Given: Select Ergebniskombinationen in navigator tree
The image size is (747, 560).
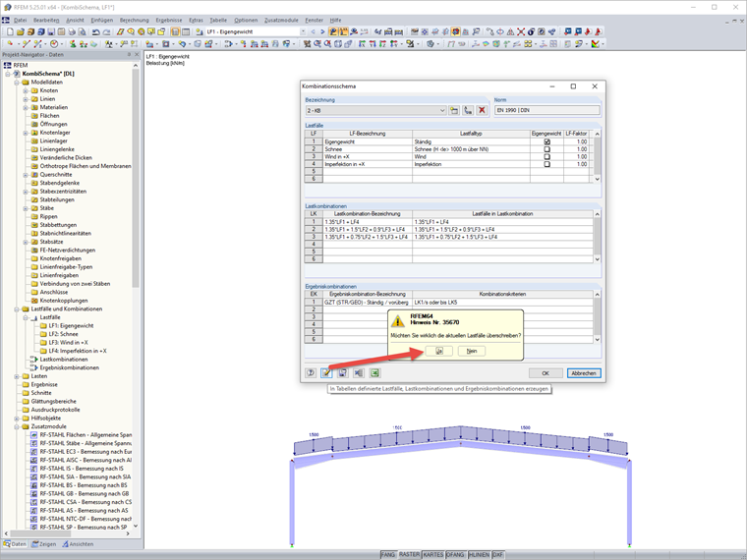Looking at the screenshot, I should coord(69,367).
